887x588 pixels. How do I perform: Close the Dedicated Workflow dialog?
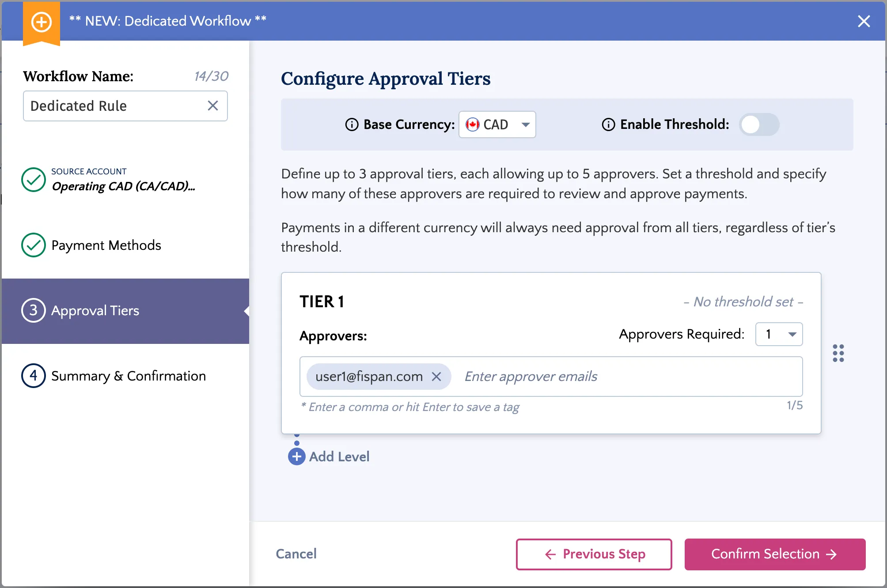[x=864, y=21]
